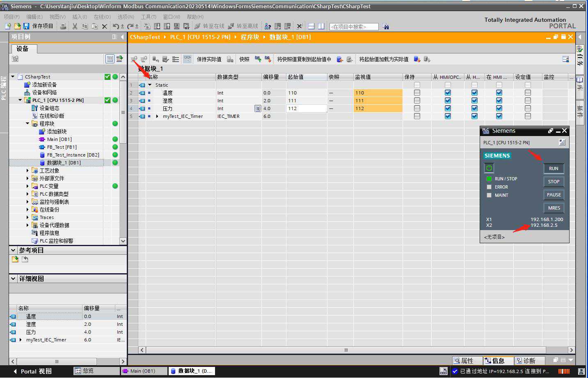The width and height of the screenshot is (588, 378).
Task: Toggle 保持 checkbox for 温度 row
Action: pos(417,93)
